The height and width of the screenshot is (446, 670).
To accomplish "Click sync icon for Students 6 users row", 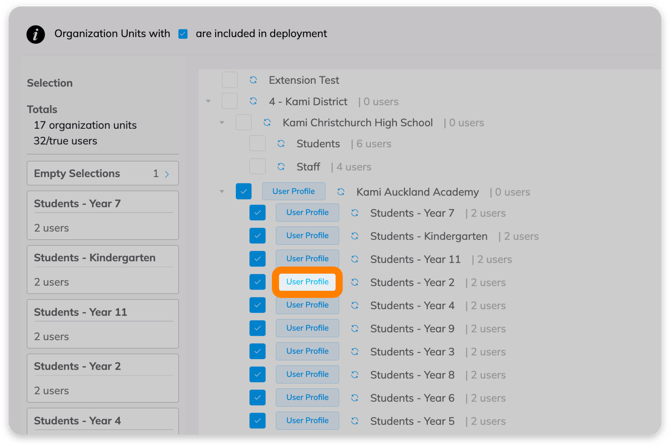I will point(281,144).
